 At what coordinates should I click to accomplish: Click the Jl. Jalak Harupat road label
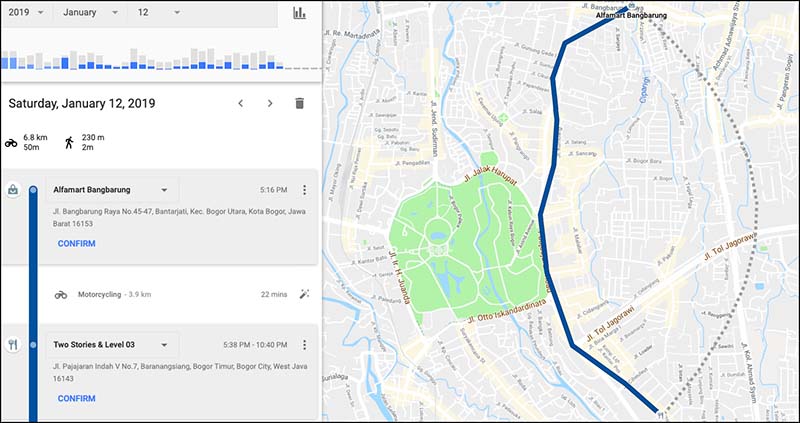point(490,173)
